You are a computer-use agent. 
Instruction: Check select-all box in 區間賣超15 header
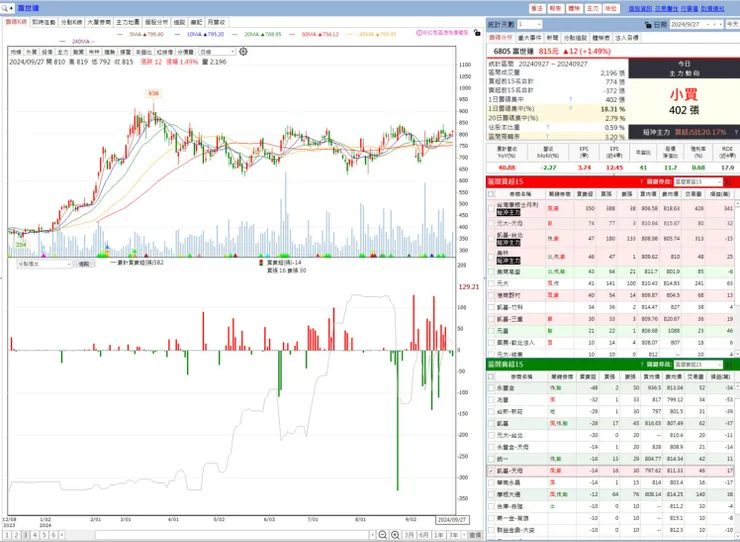pos(491,377)
